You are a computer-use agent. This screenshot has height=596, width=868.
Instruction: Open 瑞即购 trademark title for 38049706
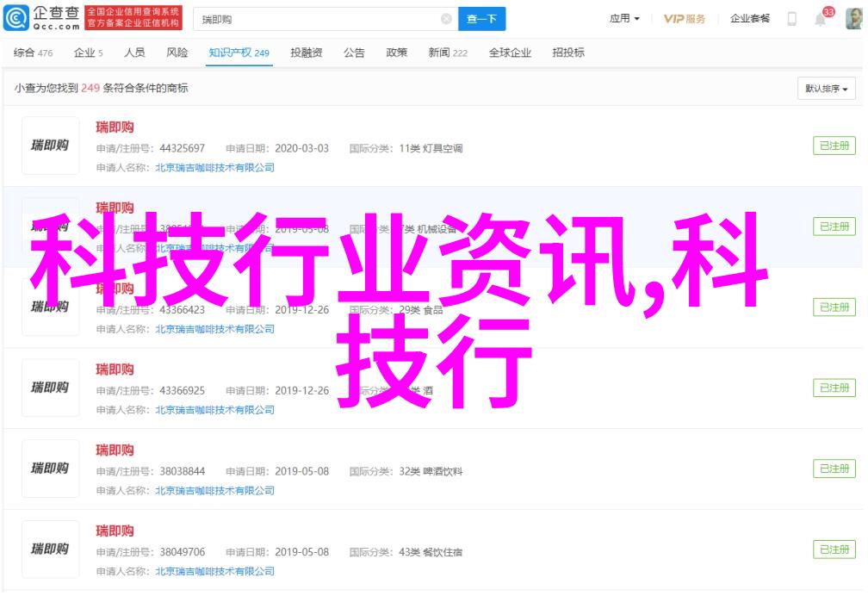[115, 531]
